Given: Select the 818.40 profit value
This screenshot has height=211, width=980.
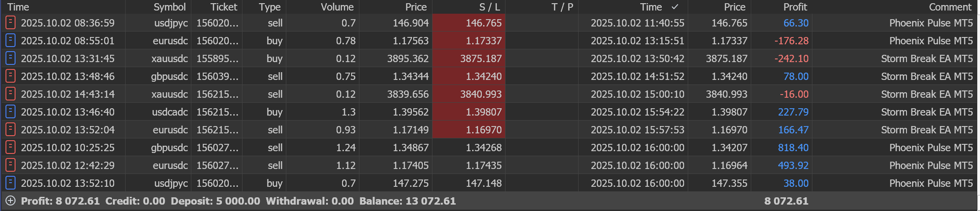Looking at the screenshot, I should tap(793, 148).
